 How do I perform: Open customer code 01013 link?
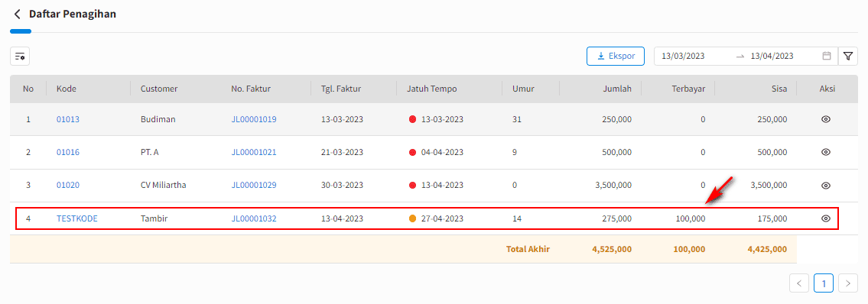pos(68,119)
